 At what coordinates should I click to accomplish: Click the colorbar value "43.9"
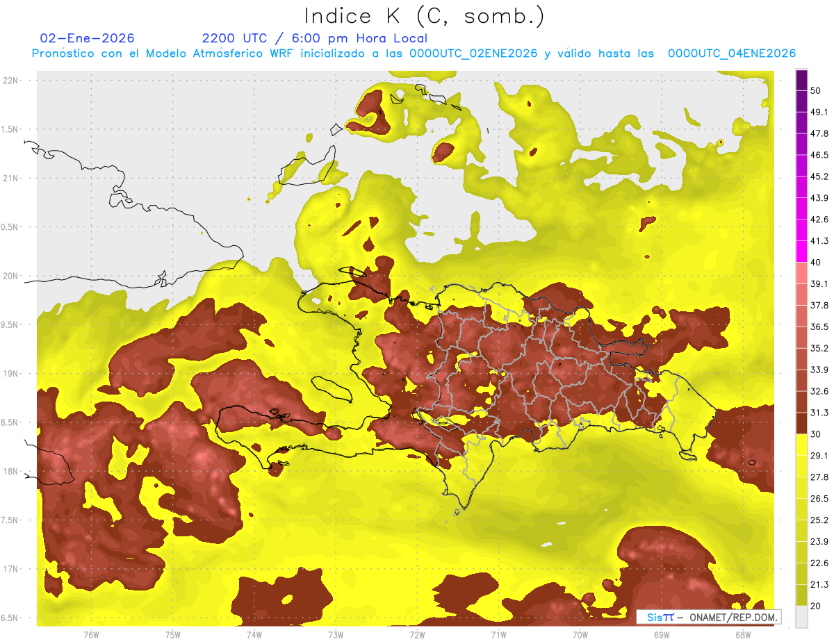click(x=819, y=198)
